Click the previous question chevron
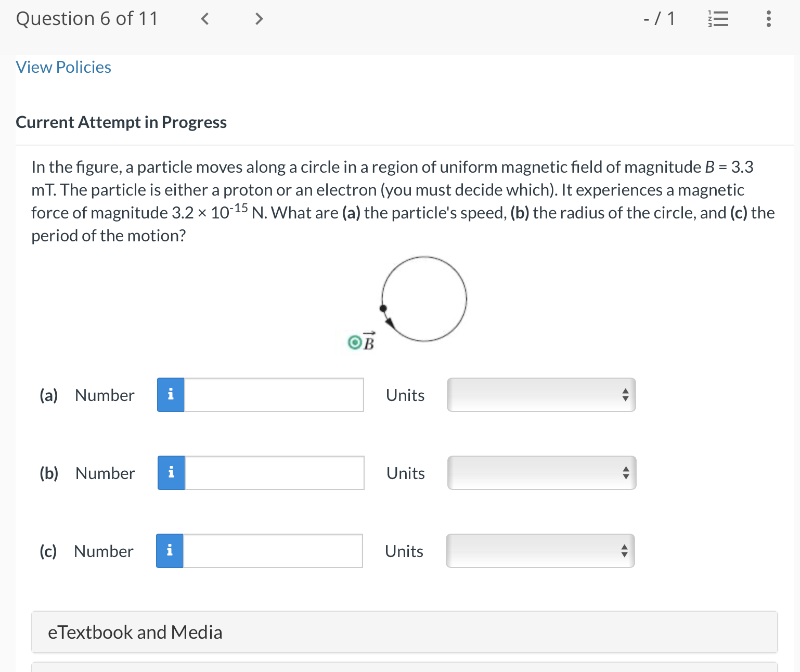800x672 pixels. click(205, 19)
